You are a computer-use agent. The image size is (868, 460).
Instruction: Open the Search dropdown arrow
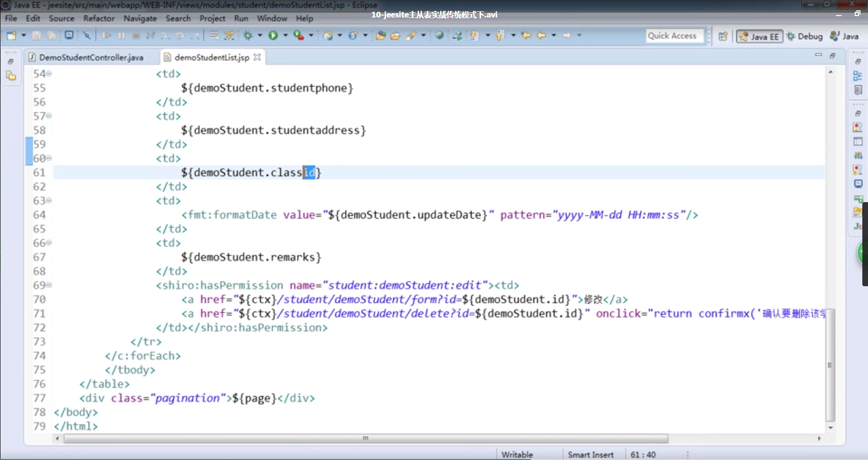424,35
